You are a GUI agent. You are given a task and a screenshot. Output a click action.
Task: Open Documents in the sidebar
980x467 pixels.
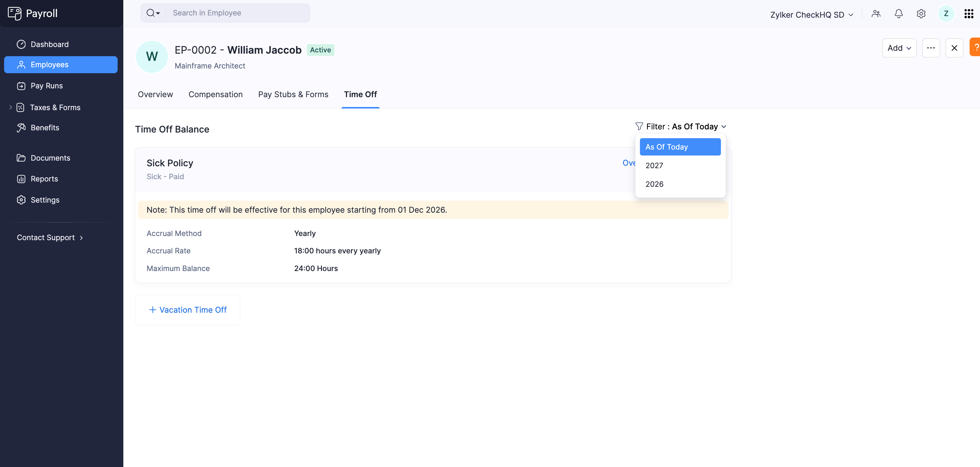point(61,158)
